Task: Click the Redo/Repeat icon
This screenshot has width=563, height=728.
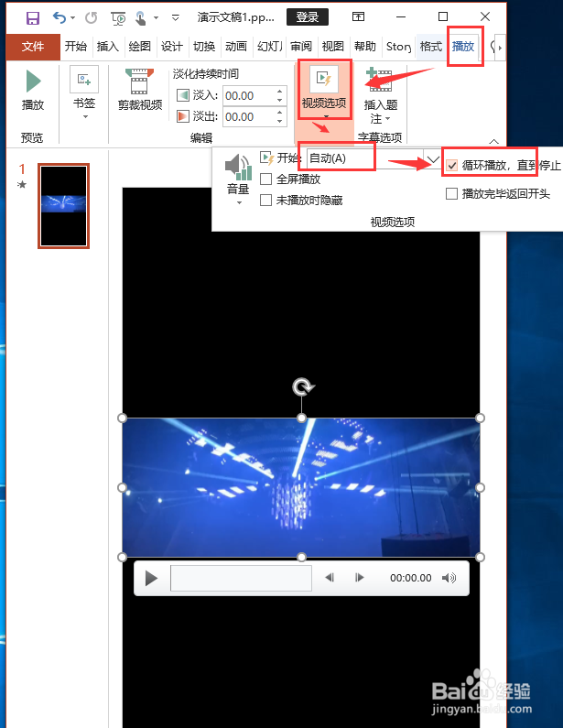Action: coord(91,17)
